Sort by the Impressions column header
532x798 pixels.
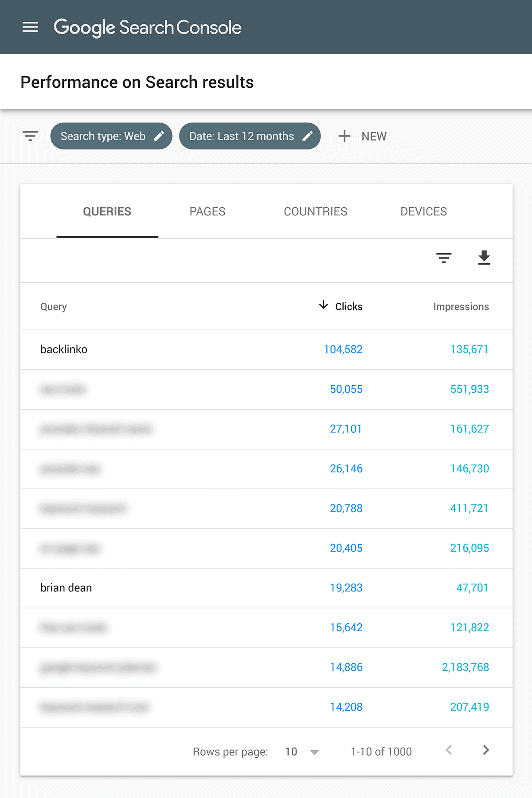(x=461, y=306)
